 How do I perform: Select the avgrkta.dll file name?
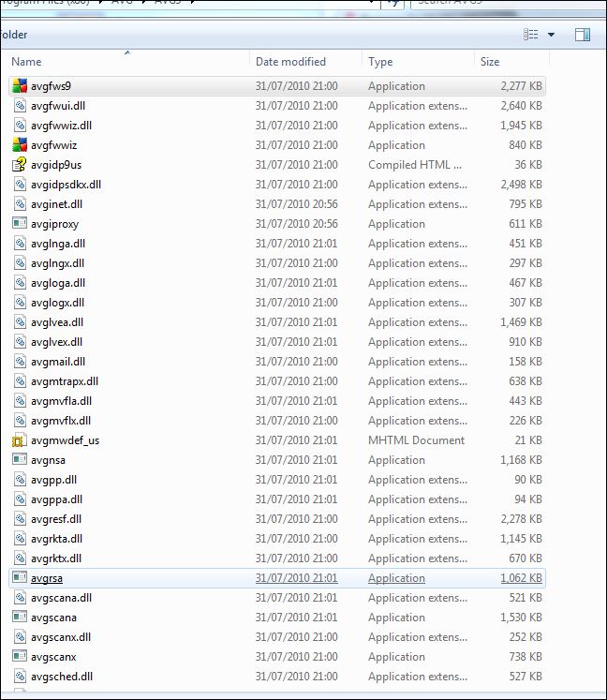point(57,539)
